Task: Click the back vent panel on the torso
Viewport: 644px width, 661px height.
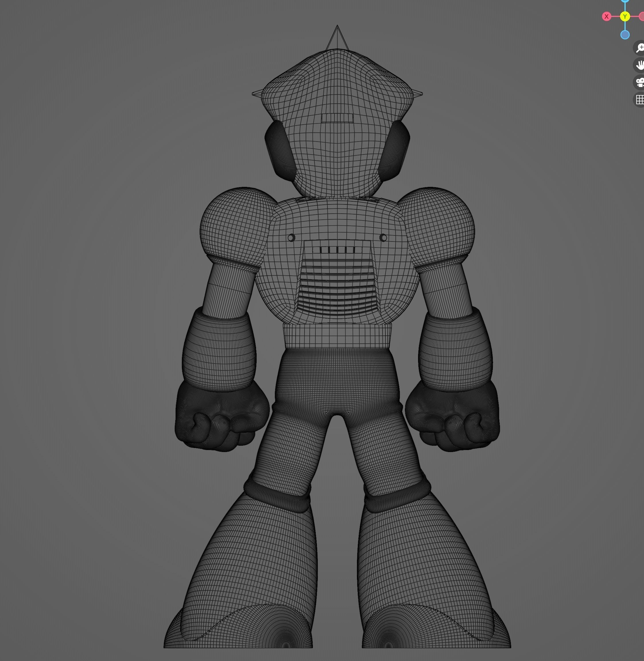Action: coord(337,278)
